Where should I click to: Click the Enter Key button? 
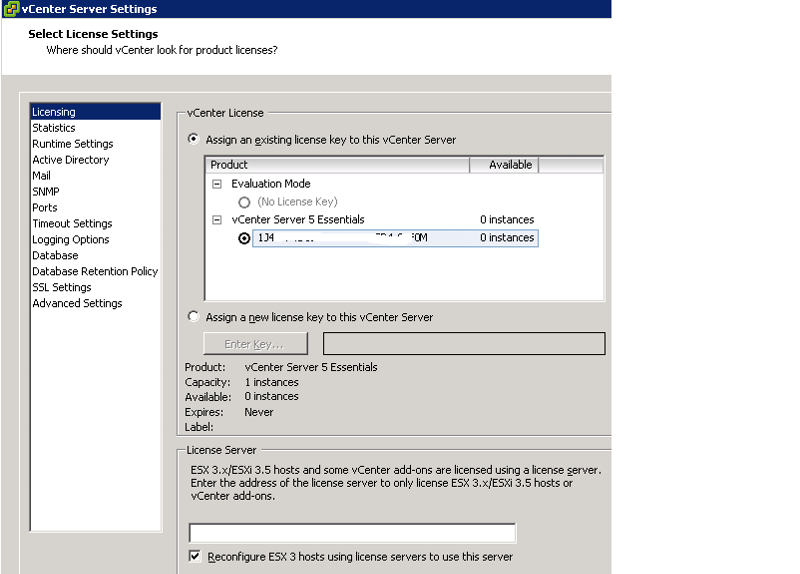[256, 344]
